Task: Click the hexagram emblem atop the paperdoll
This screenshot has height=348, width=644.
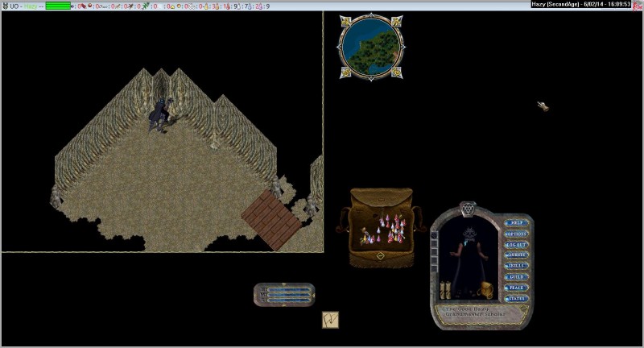Action: [469, 209]
